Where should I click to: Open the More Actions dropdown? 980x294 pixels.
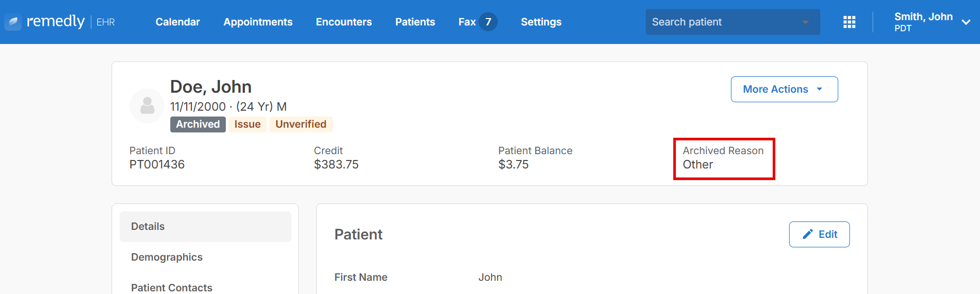tap(784, 89)
